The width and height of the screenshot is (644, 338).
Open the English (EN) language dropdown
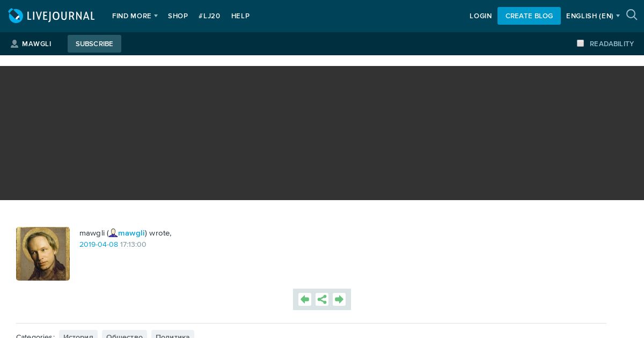593,16
